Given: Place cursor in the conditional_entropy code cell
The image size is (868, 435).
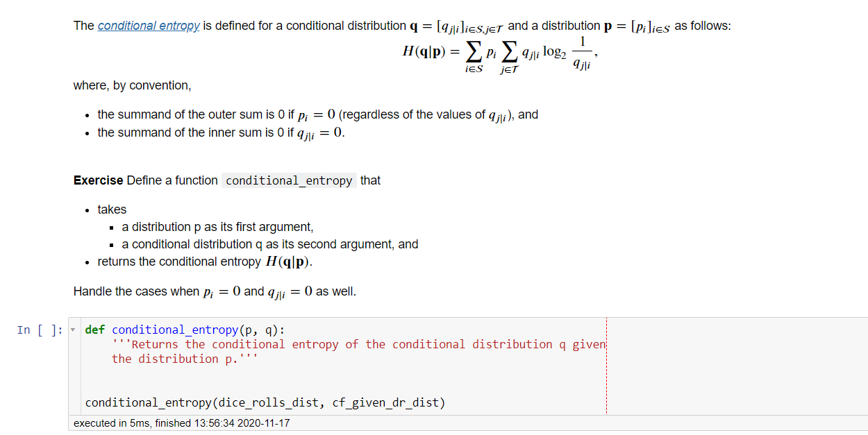Looking at the screenshot, I should pyautogui.click(x=347, y=378).
